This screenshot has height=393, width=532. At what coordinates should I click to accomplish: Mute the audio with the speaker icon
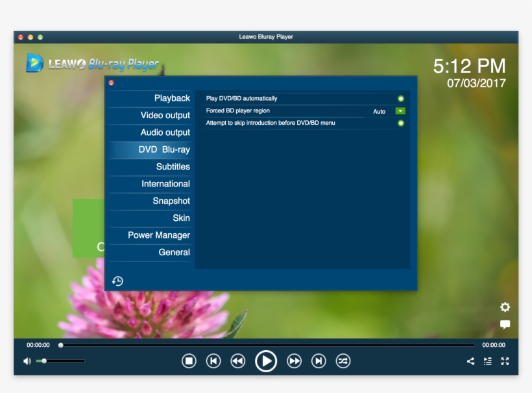pyautogui.click(x=26, y=361)
